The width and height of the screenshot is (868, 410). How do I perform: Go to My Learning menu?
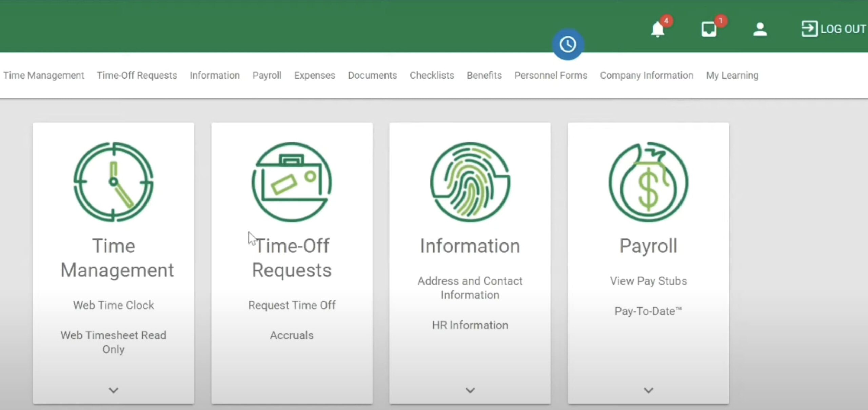coord(732,75)
